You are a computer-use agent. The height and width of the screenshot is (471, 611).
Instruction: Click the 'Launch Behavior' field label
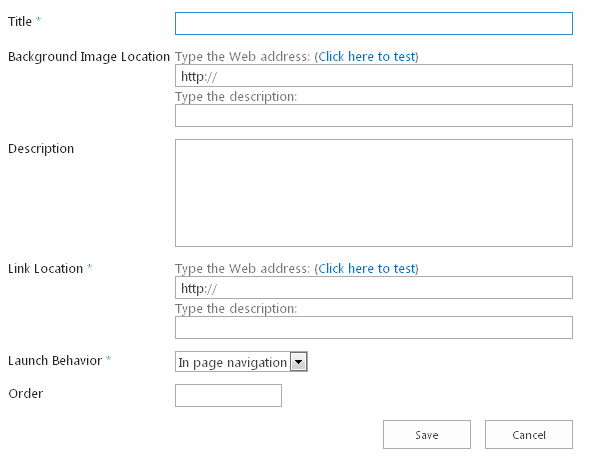click(x=54, y=360)
